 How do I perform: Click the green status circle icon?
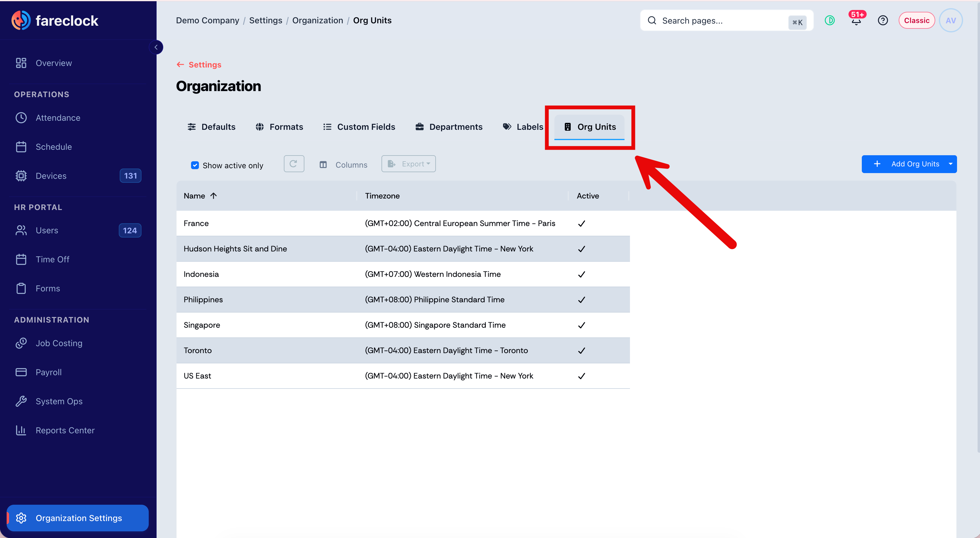[x=829, y=21]
